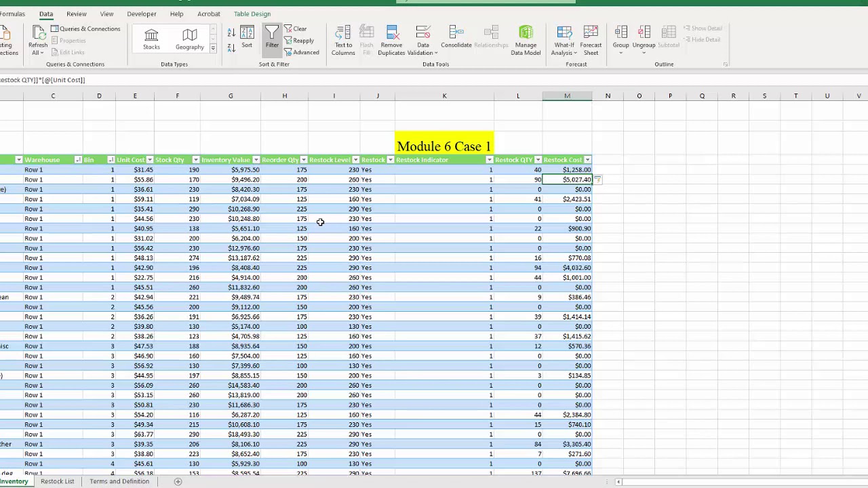Click the Ungroup outline button

[x=644, y=41]
